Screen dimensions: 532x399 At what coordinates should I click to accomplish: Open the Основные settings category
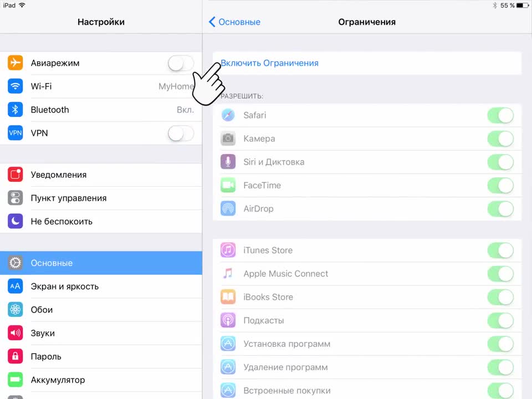click(x=101, y=263)
